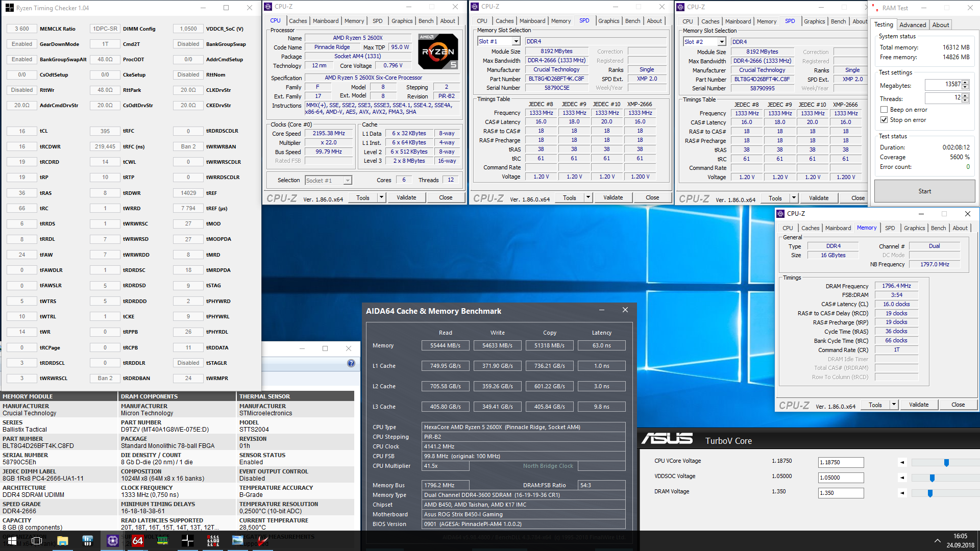Click the blue help question mark icon
Image resolution: width=980 pixels, height=551 pixels.
(351, 363)
